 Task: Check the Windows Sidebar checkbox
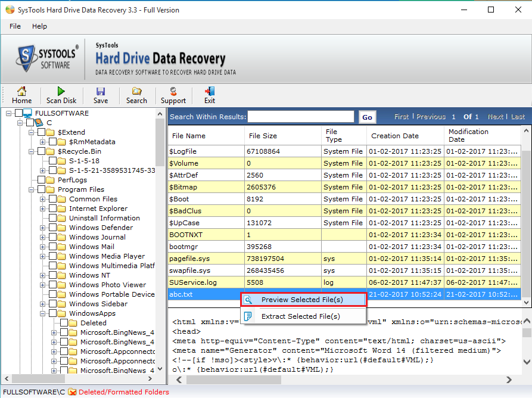pyautogui.click(x=53, y=304)
